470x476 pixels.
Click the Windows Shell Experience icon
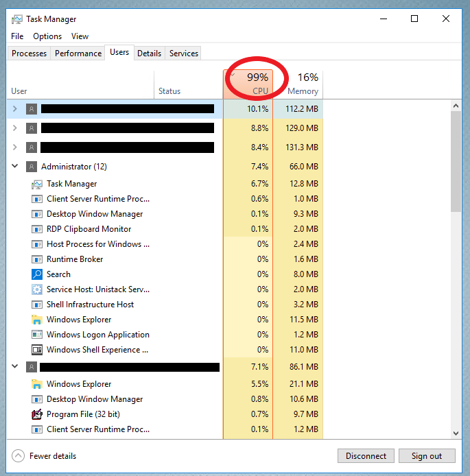[37, 350]
